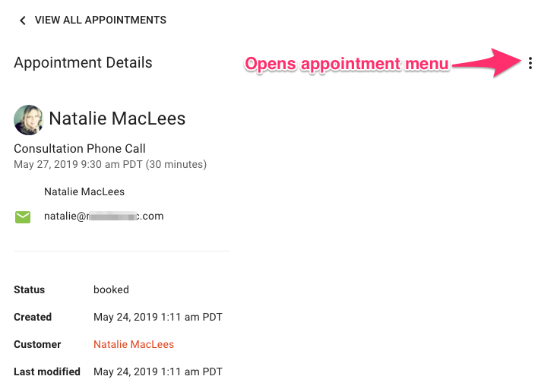Click the natalie@ email address
Viewport: 557px width, 392px height.
(104, 216)
